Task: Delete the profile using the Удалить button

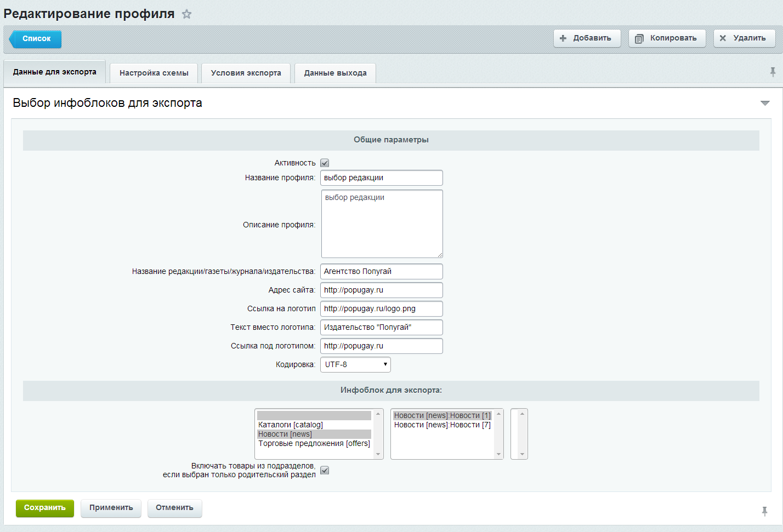Action: (x=744, y=38)
